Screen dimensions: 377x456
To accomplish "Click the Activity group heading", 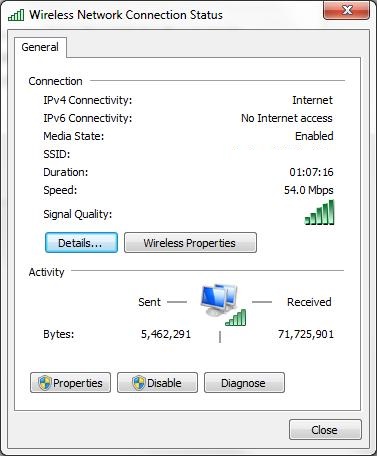I will (x=46, y=272).
